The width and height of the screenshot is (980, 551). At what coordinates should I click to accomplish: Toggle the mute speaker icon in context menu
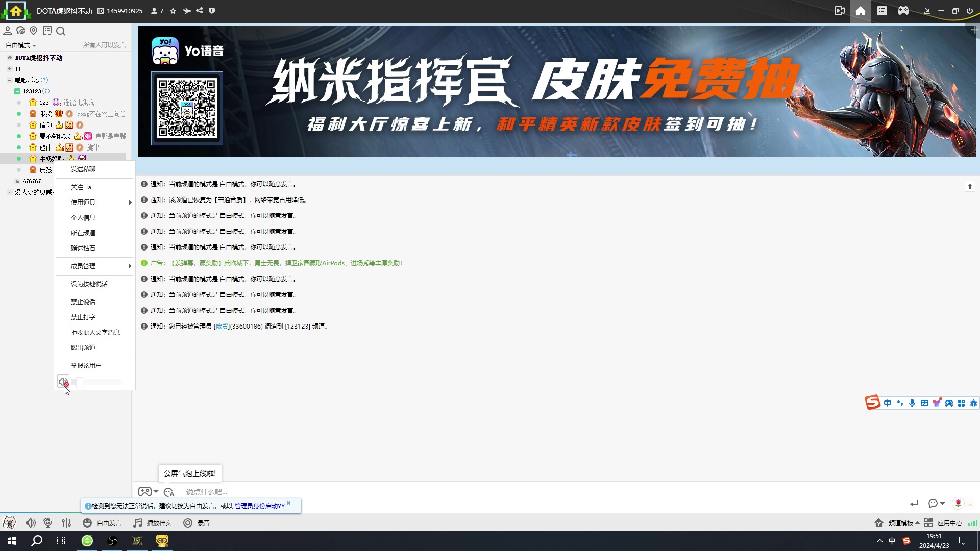(x=63, y=382)
